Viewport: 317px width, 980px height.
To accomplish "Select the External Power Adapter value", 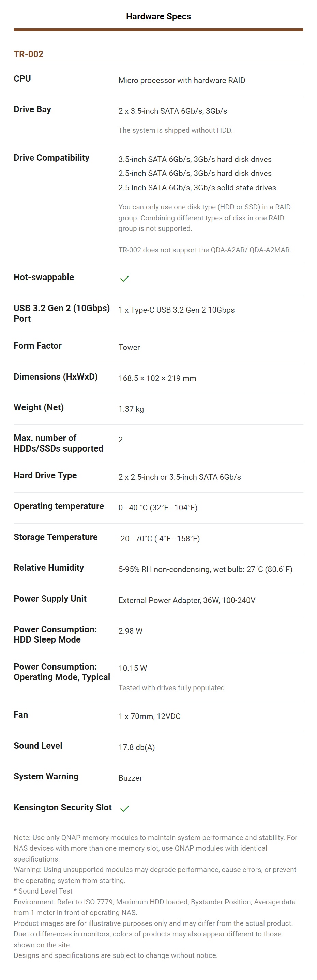I will 187,600.
